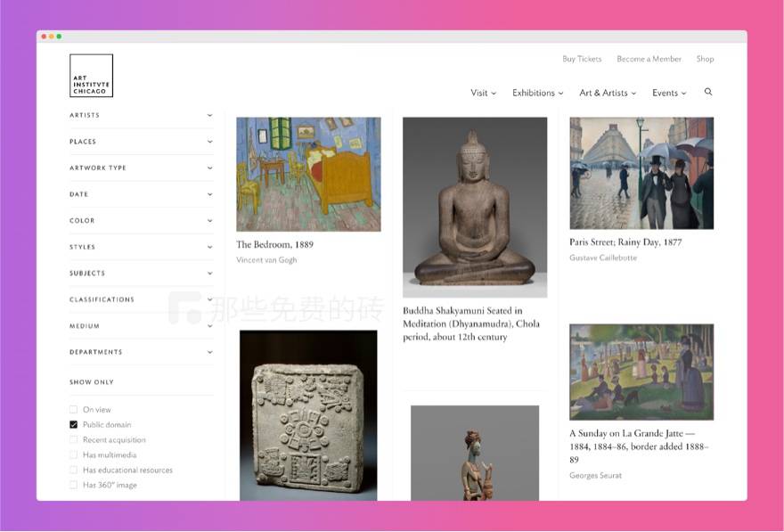Enable the Has educational resources filter
Viewport: 784px width, 532px height.
74,471
